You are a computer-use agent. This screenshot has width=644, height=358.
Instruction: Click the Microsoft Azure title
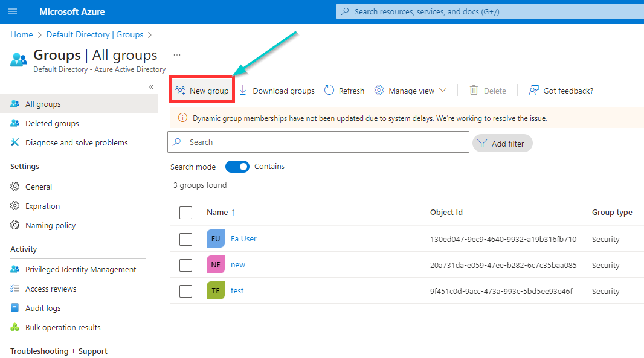coord(72,12)
